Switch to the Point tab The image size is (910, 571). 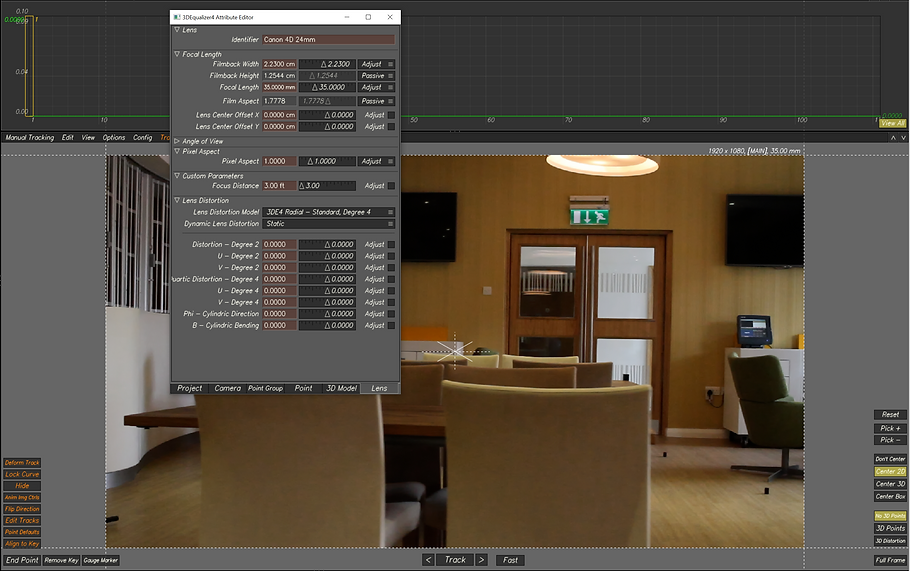[304, 388]
